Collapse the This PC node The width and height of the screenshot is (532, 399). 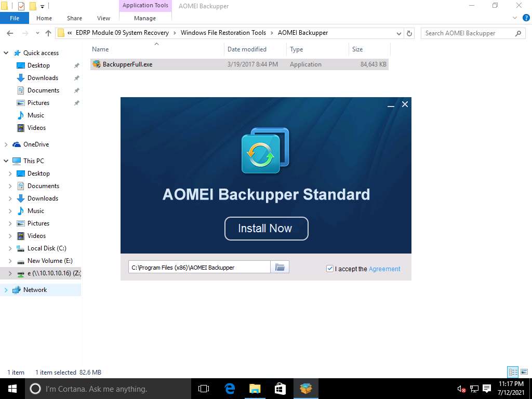click(6, 161)
